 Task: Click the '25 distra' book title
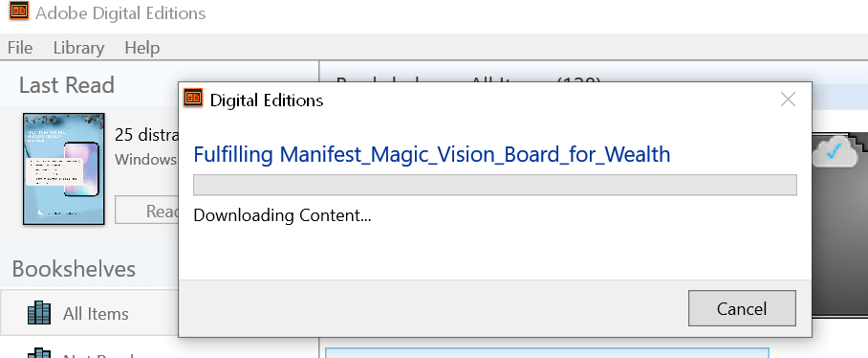146,135
